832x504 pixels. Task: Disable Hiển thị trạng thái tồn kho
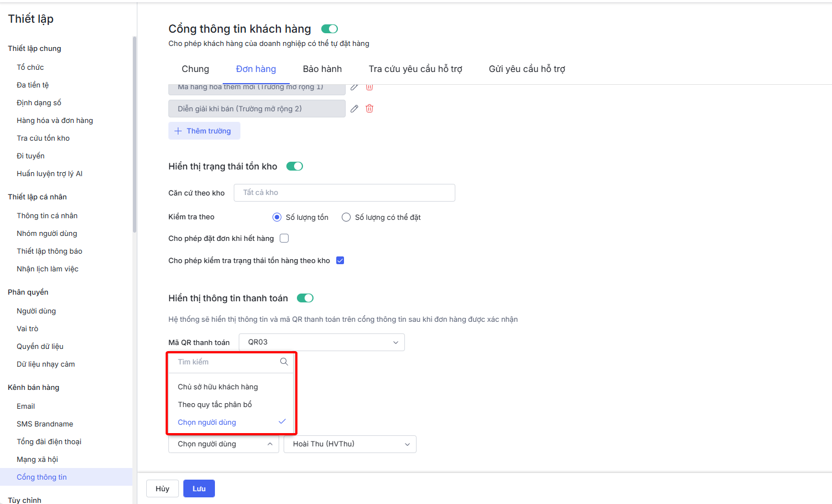295,166
